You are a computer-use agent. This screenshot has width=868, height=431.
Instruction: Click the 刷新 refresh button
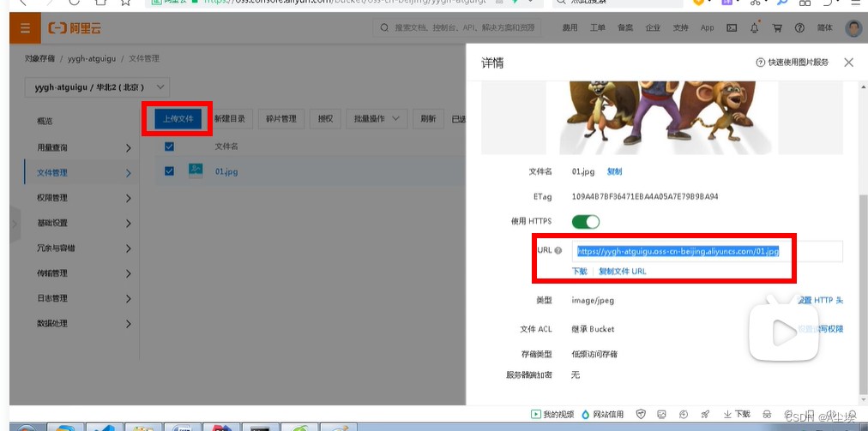click(x=429, y=118)
